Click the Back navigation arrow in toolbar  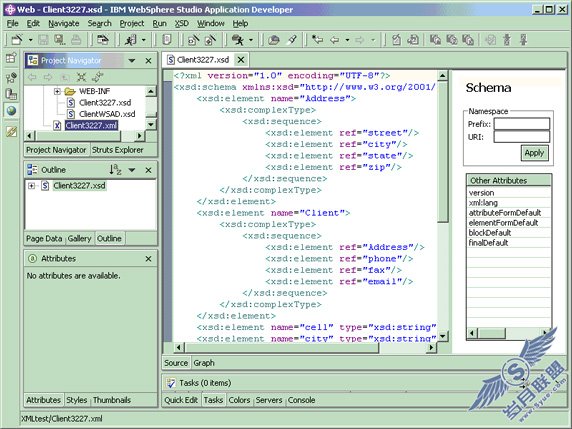pos(334,39)
